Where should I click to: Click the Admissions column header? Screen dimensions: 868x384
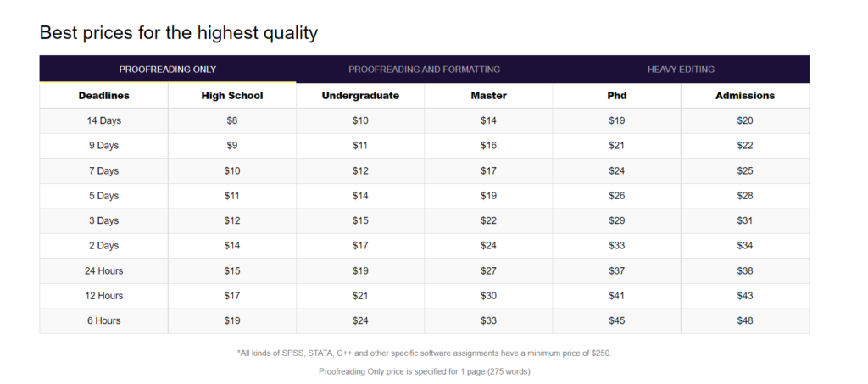click(745, 96)
